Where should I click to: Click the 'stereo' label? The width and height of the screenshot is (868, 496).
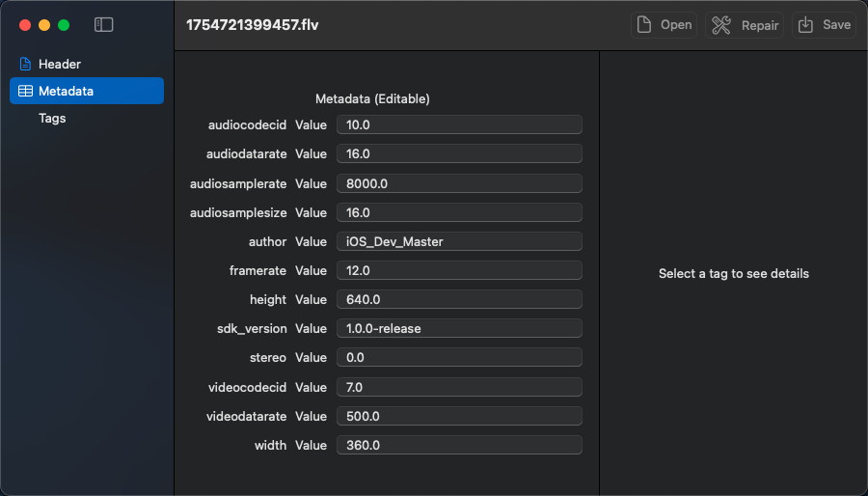pos(268,358)
